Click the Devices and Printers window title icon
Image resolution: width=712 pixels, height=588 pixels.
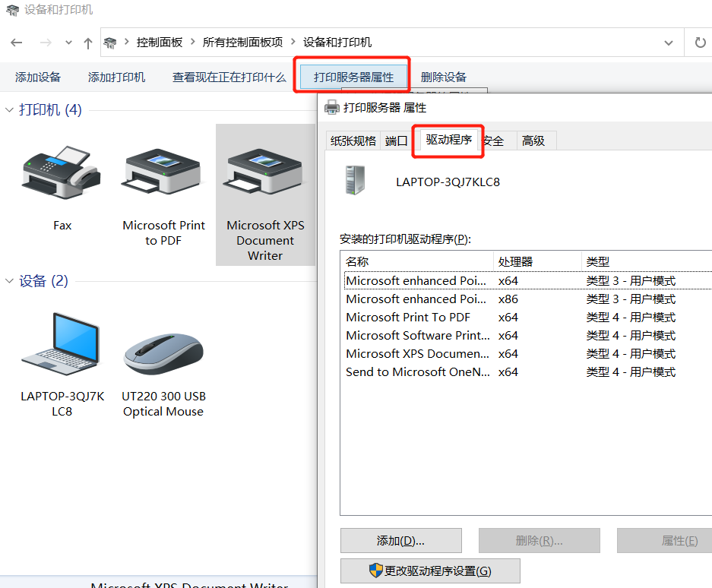[x=12, y=10]
